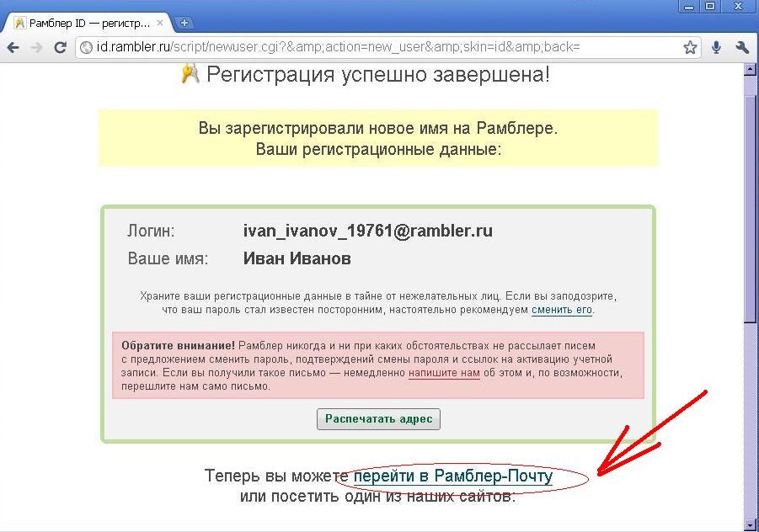Go back with the browser back arrow
Image resolution: width=759 pixels, height=532 pixels.
(x=13, y=47)
